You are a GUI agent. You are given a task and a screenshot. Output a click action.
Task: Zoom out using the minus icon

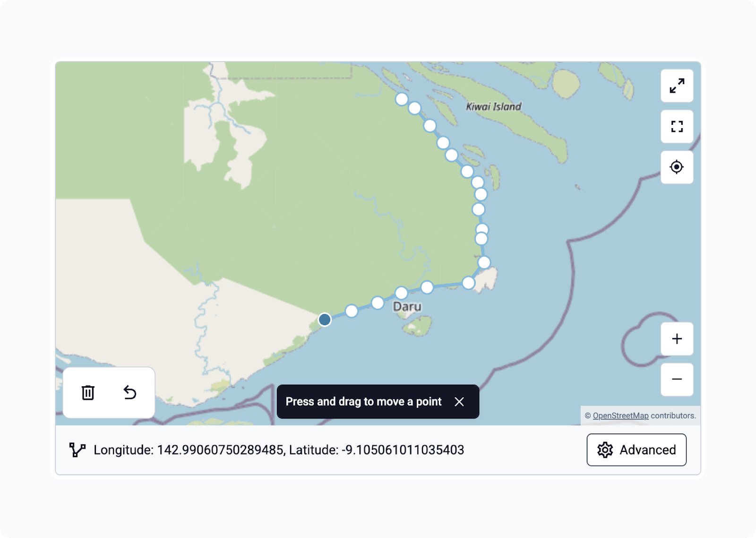[x=677, y=379]
